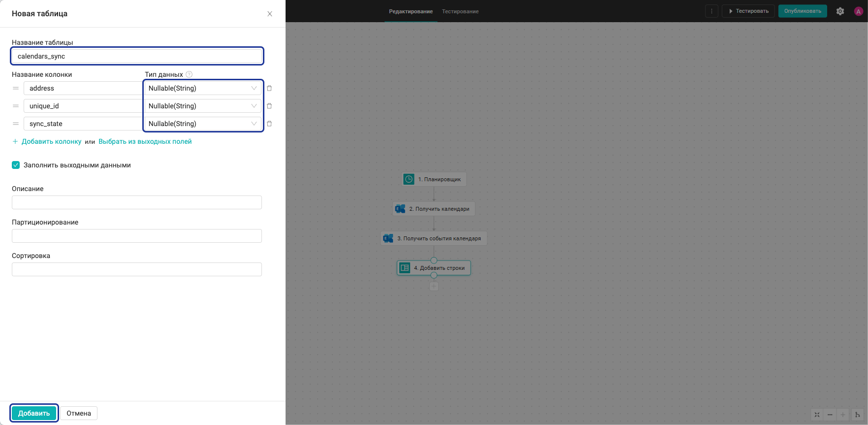Image resolution: width=868 pixels, height=425 pixels.
Task: Focus the Сортировка input field
Action: [x=137, y=269]
